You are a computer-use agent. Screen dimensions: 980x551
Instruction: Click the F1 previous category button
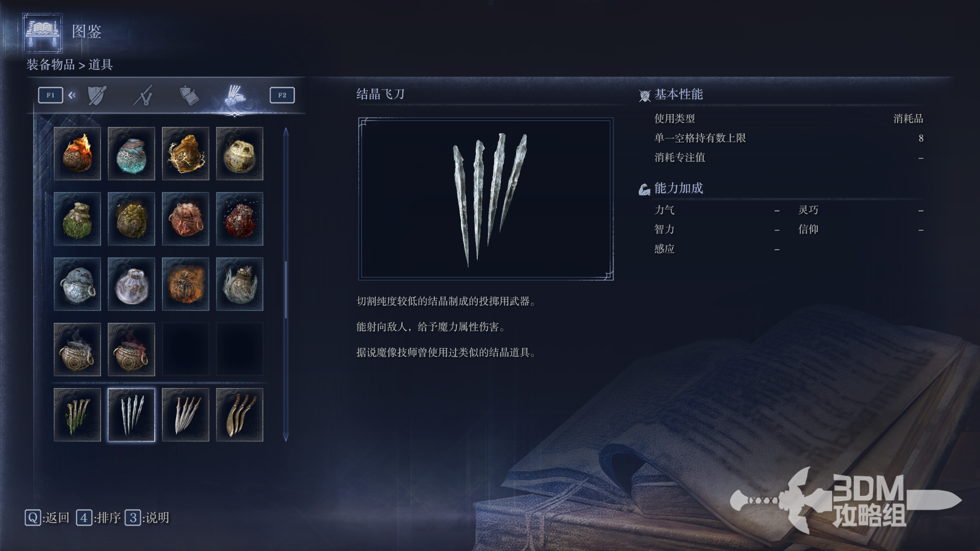(x=51, y=95)
